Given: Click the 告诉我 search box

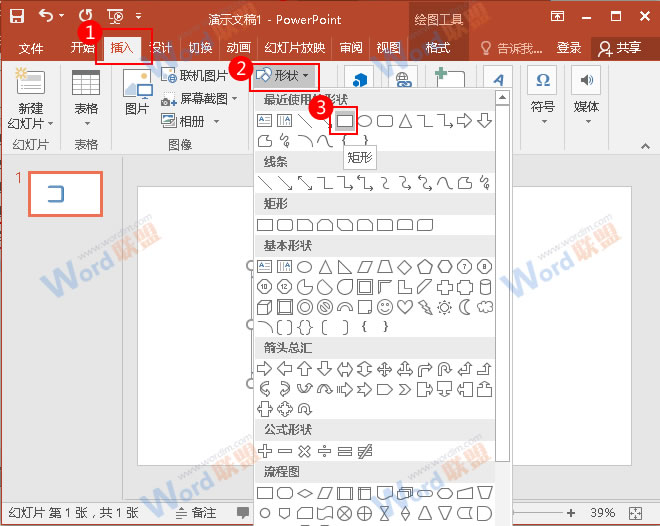Looking at the screenshot, I should tap(512, 48).
